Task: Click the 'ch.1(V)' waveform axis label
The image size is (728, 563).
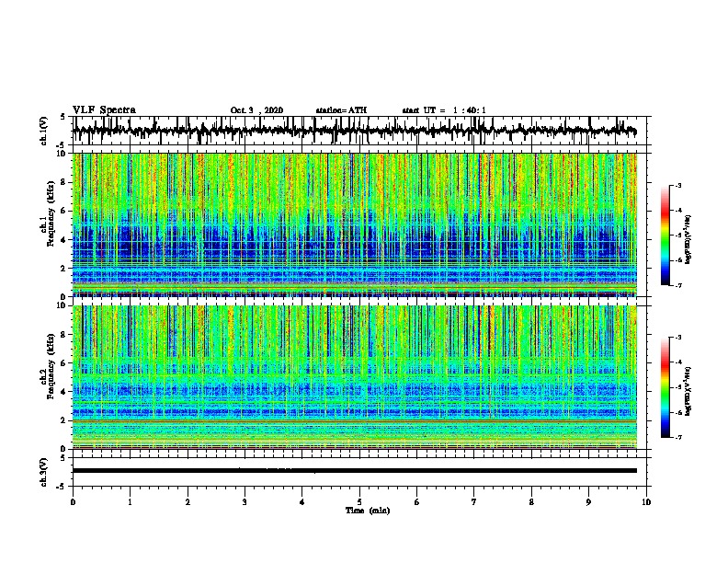Action: [43, 131]
